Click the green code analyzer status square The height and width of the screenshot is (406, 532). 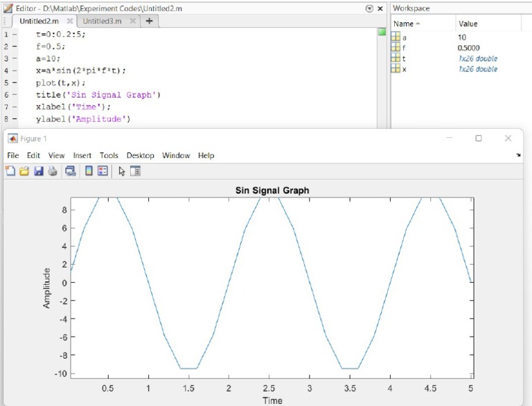point(382,32)
